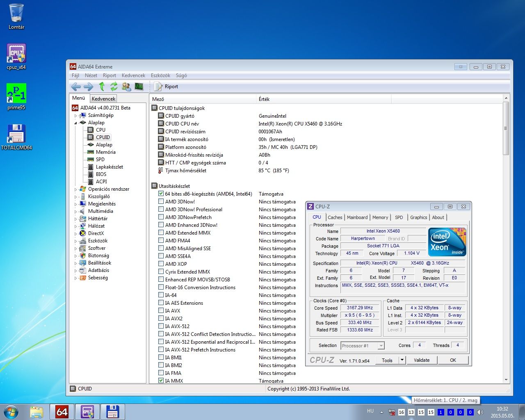Click the vertical scrollbar thumb in AIDA64 list
Screen dimensions: 525x420
pos(506,128)
